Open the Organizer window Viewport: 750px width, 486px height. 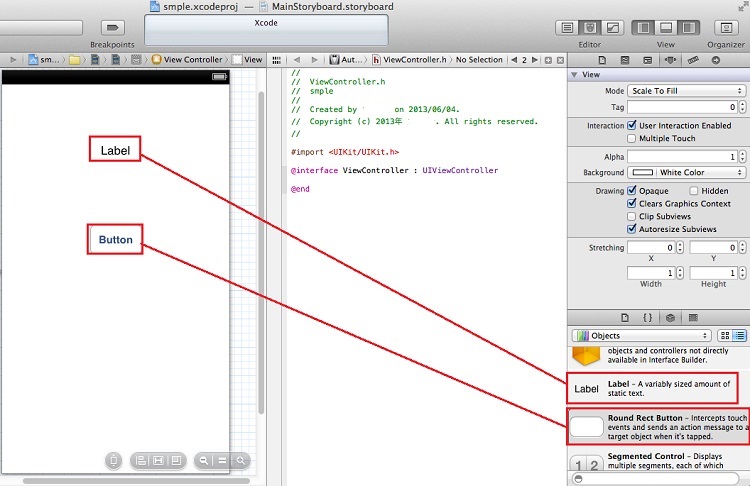[x=725, y=28]
